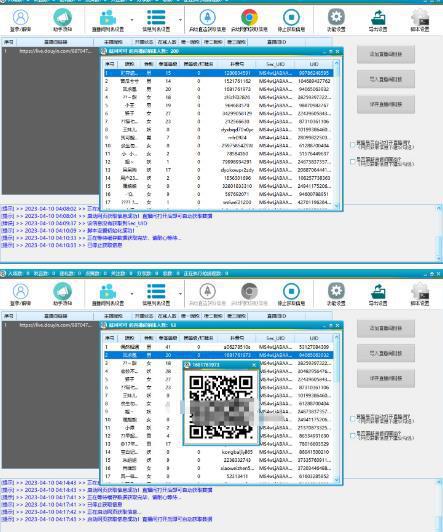Click the blue list settings icon in the 200-viewer window

point(156,17)
